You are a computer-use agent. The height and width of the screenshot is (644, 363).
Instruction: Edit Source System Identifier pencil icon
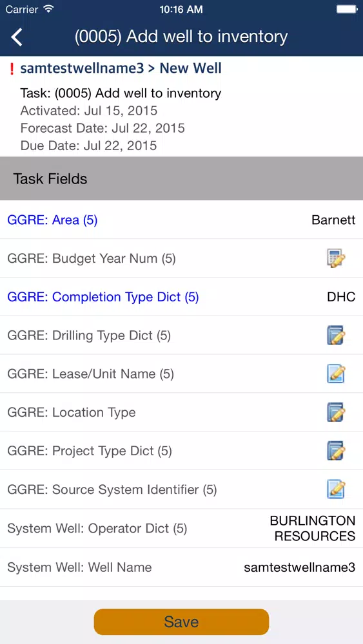(x=336, y=489)
